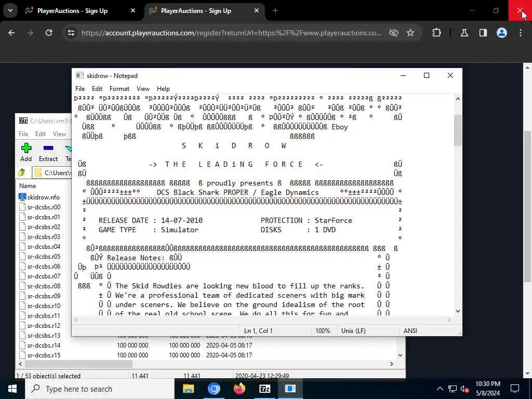
Task: Click Name column header in 7-Zip
Action: coord(28,185)
